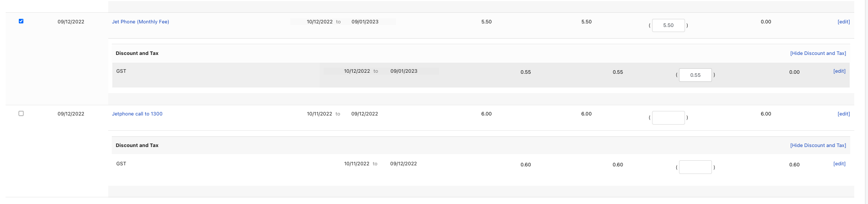Tick the Jetphone call to 1300 checkbox
Viewport: 868px width, 204px height.
pyautogui.click(x=21, y=113)
